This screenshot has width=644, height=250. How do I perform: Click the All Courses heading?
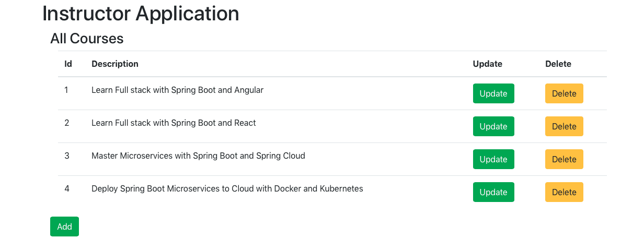(87, 38)
